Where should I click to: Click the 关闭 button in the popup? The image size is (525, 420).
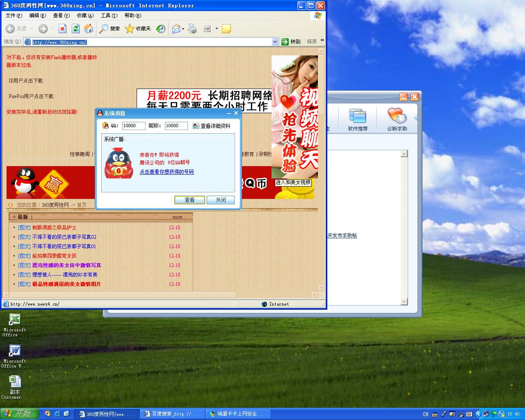click(221, 200)
